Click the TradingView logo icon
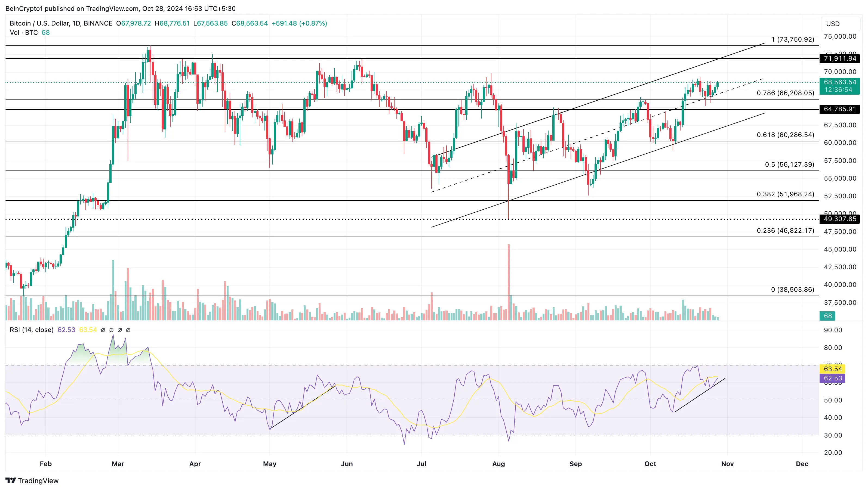This screenshot has height=490, width=868. (x=11, y=480)
